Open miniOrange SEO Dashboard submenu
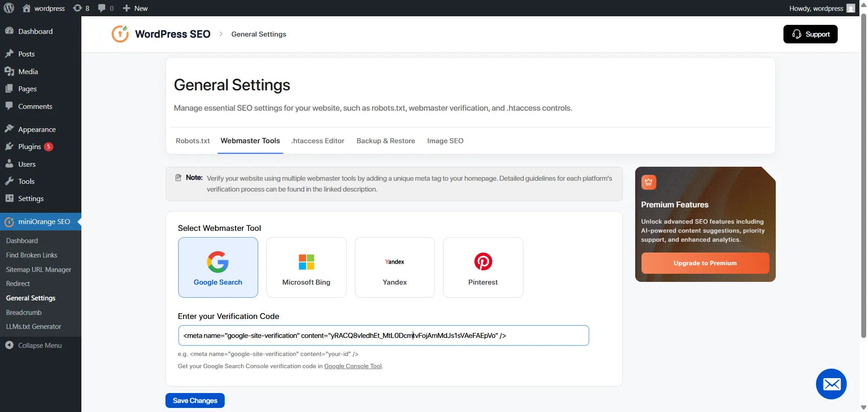This screenshot has height=412, width=868. click(x=22, y=241)
